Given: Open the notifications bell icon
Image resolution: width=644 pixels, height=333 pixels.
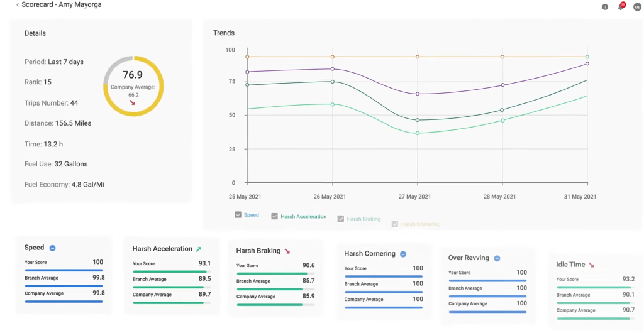Looking at the screenshot, I should [x=621, y=6].
